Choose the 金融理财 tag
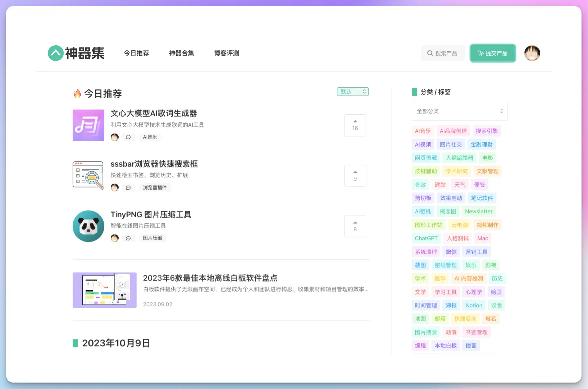588x389 pixels. point(482,144)
